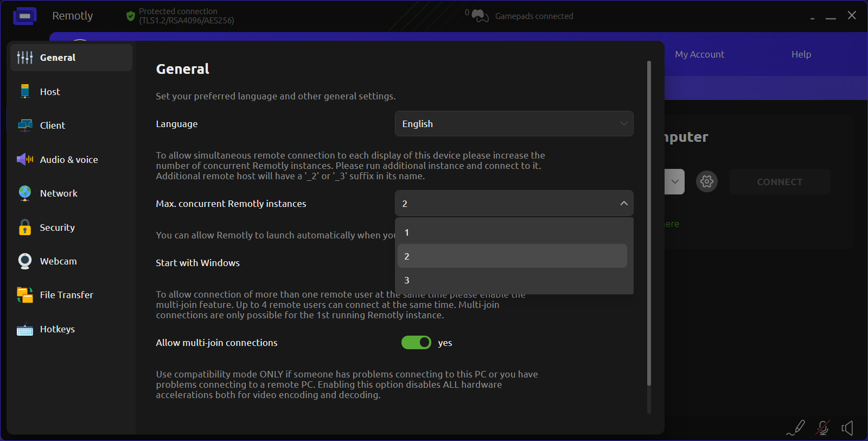
Task: Select the Client monitor icon
Action: pyautogui.click(x=25, y=125)
